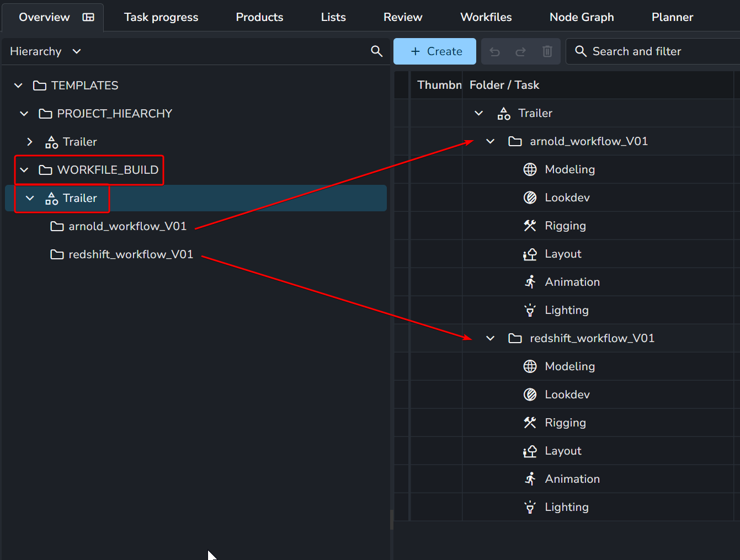This screenshot has height=560, width=740.
Task: Select the Rigging task under arnold_workflow_V01
Action: tap(565, 226)
